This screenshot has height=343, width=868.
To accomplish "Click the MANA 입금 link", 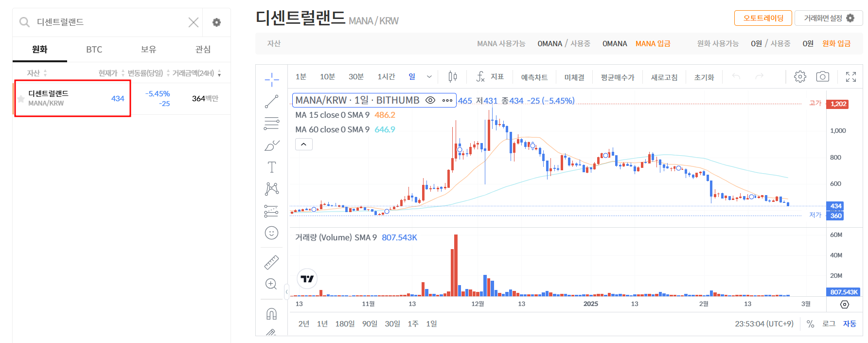I will pos(653,44).
